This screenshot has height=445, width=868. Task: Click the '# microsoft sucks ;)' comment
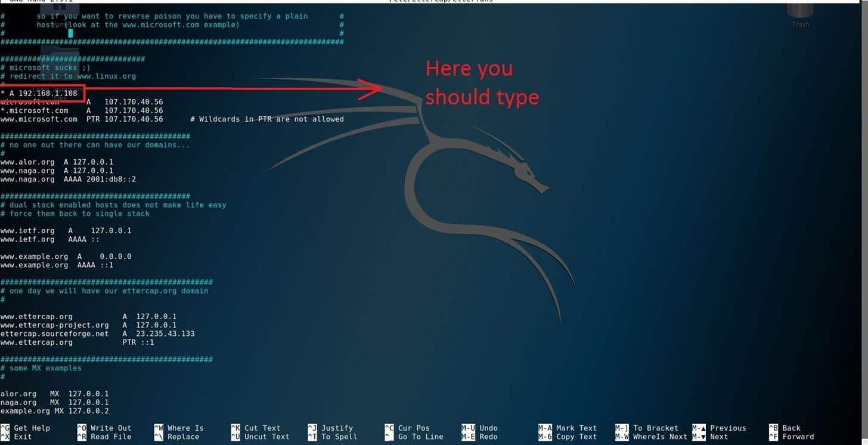(46, 68)
